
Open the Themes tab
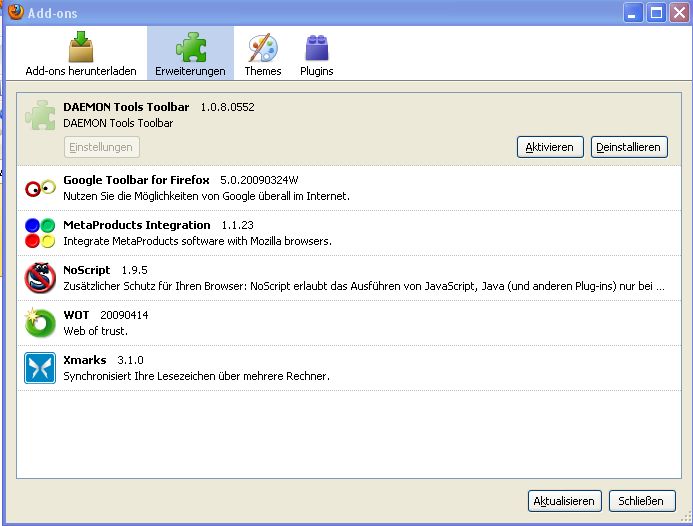tap(263, 53)
